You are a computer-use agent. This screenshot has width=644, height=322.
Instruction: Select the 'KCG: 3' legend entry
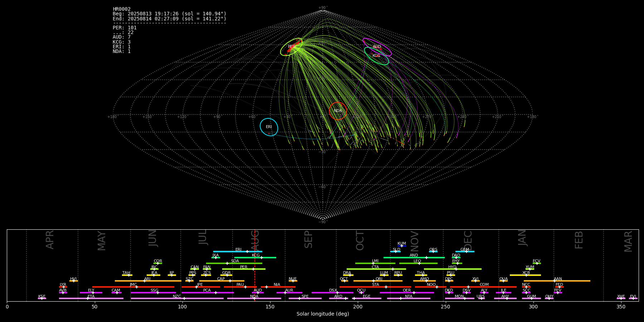[122, 42]
